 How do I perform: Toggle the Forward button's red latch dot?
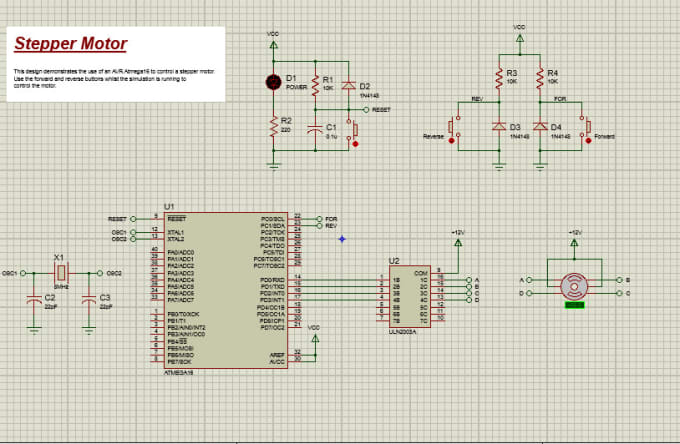tap(588, 140)
